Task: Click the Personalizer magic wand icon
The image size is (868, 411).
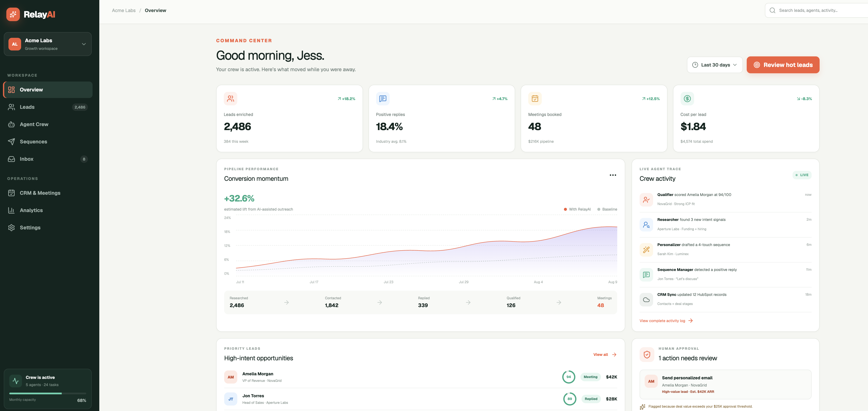Action: tap(646, 250)
